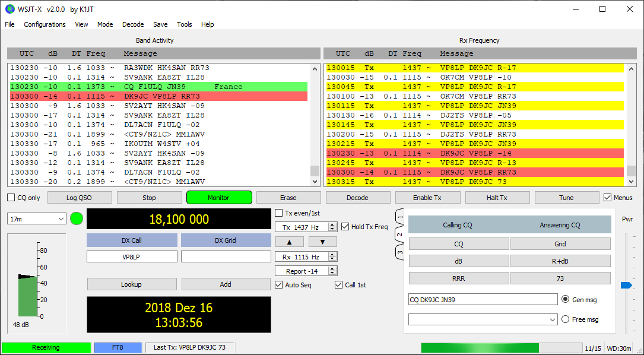Screen dimensions: 644x355
Task: Click the DX Call input field
Action: point(132,257)
